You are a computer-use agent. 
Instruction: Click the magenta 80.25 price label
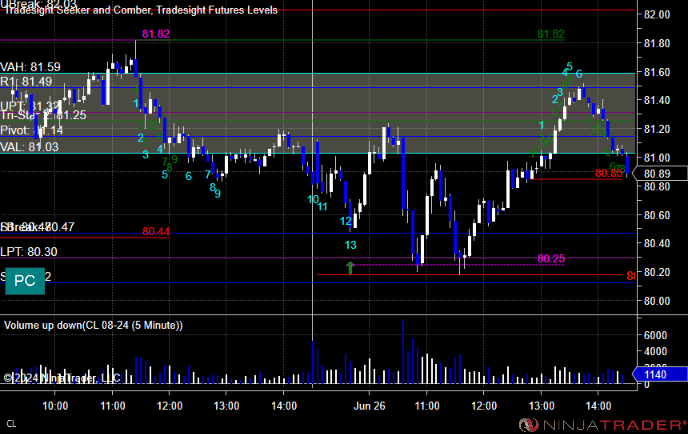click(x=551, y=258)
